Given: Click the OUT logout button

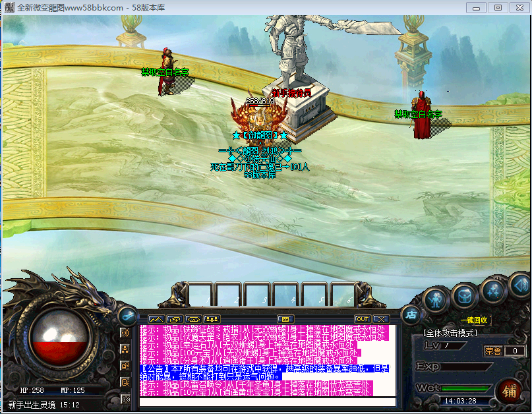Looking at the screenshot, I should coord(363,319).
